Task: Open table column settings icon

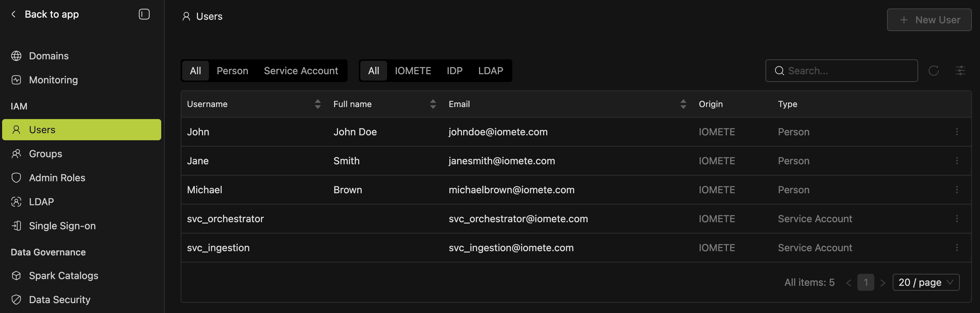Action: [960, 71]
